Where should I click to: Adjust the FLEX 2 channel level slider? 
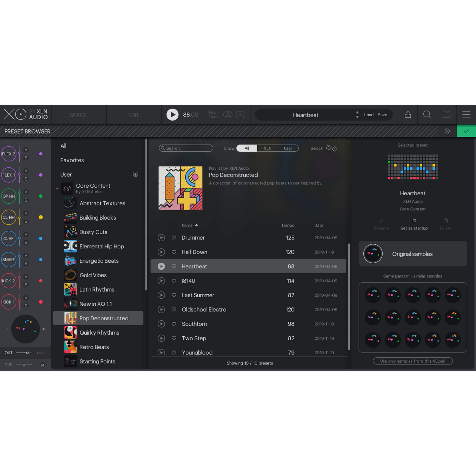pyautogui.click(x=19, y=154)
